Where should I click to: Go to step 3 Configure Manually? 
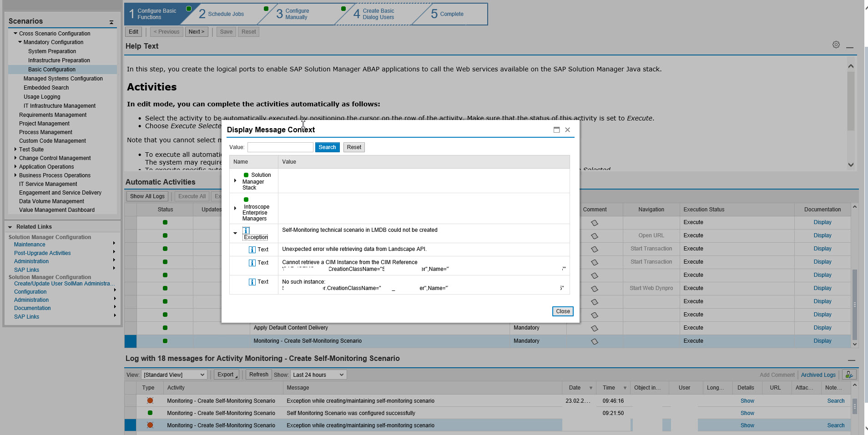293,14
